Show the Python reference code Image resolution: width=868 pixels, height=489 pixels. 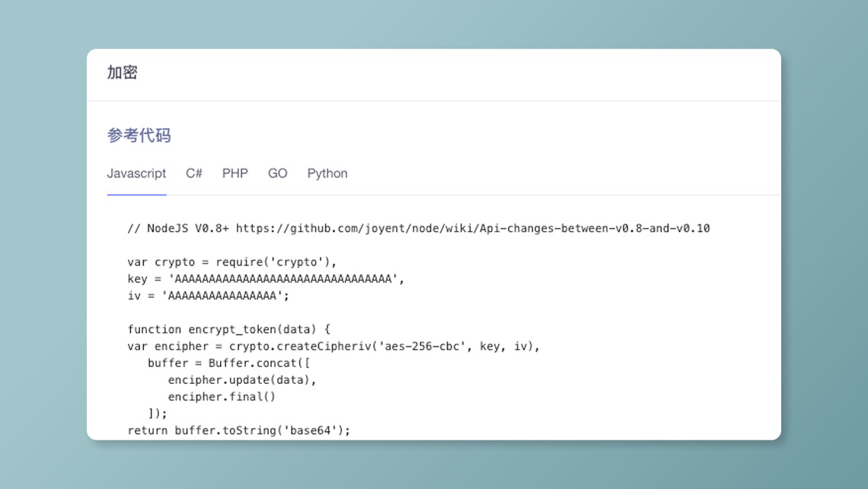point(327,174)
